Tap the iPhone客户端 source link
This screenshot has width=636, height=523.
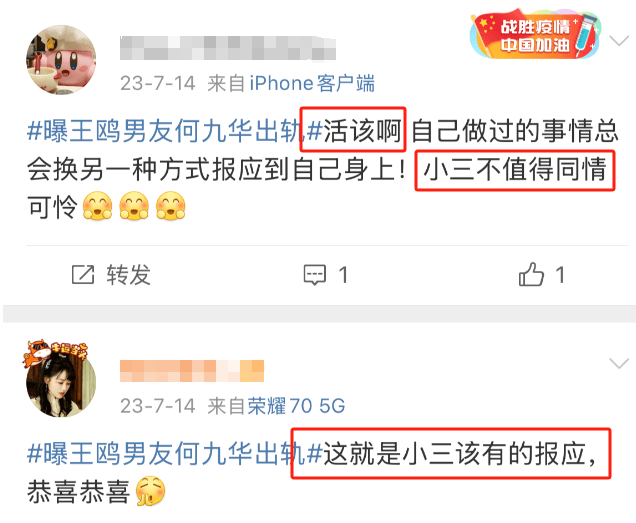pos(312,84)
